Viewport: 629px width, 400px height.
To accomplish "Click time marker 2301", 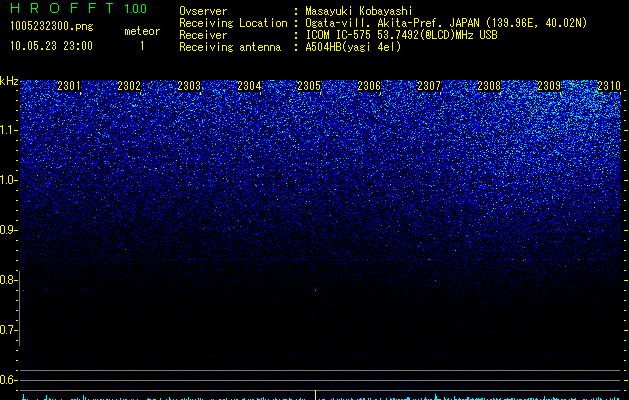I will [x=69, y=86].
